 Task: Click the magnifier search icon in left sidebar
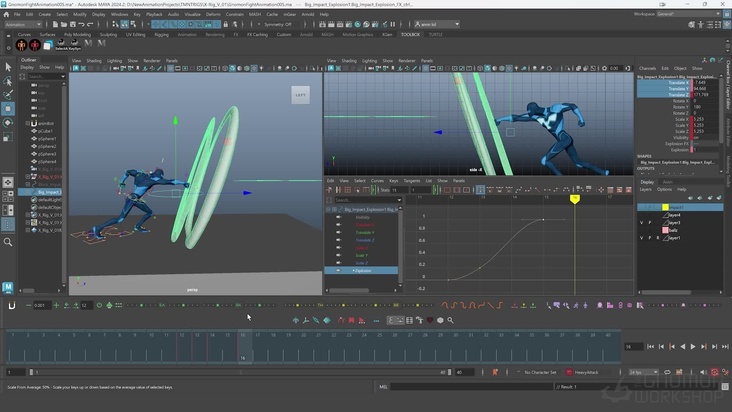pyautogui.click(x=8, y=242)
